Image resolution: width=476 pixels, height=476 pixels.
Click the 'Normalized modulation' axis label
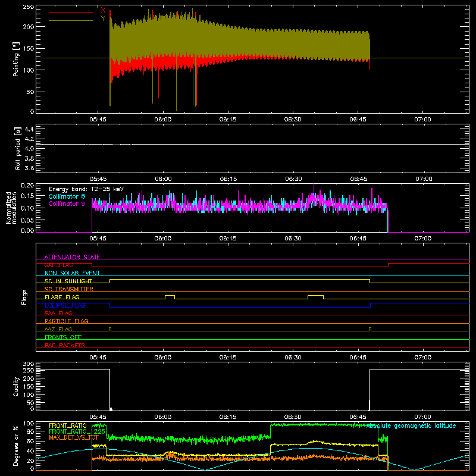point(11,208)
